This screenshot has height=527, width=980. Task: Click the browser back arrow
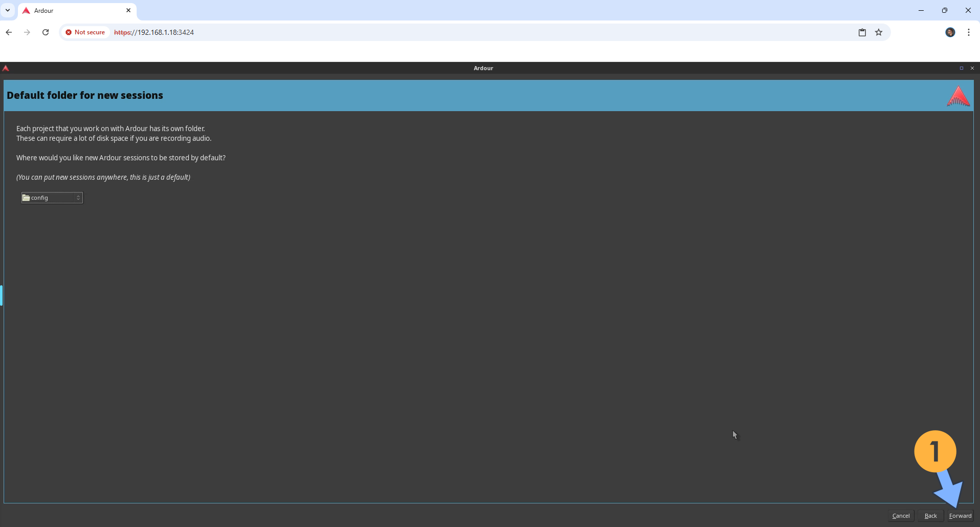coord(9,32)
